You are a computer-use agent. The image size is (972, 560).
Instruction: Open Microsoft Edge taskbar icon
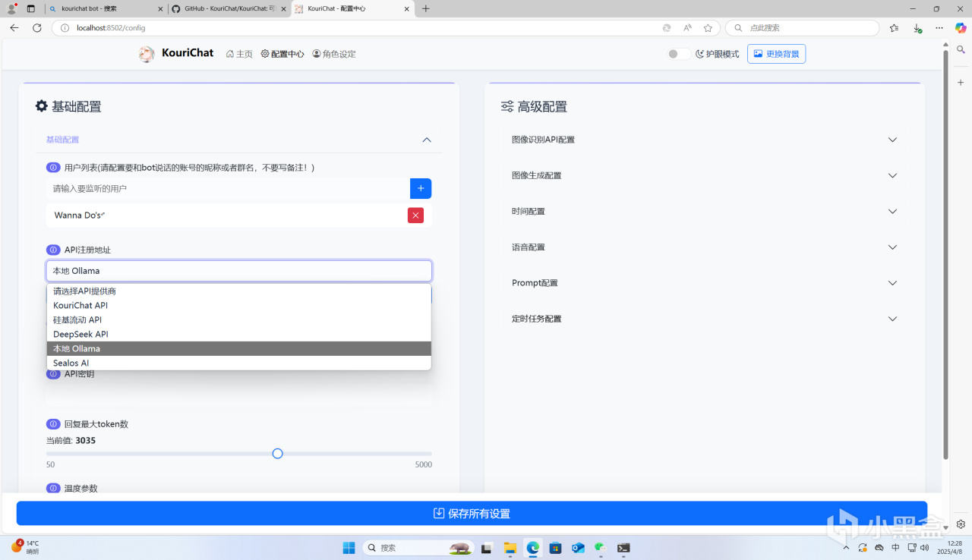pyautogui.click(x=533, y=547)
